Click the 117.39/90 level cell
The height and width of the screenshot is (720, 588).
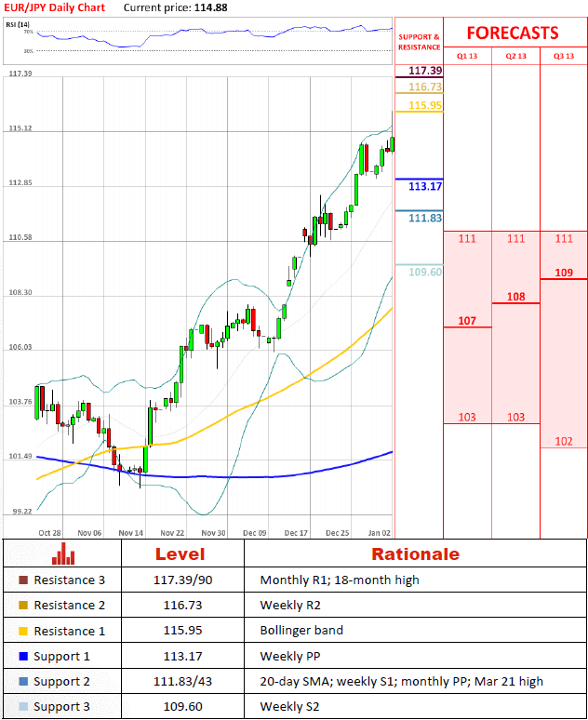click(183, 580)
